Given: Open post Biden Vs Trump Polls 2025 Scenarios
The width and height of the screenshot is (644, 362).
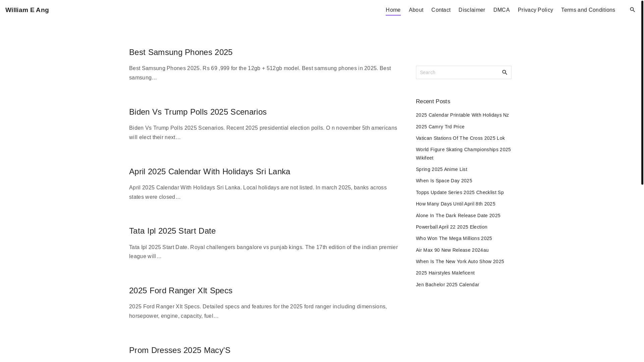Looking at the screenshot, I should pyautogui.click(x=198, y=112).
